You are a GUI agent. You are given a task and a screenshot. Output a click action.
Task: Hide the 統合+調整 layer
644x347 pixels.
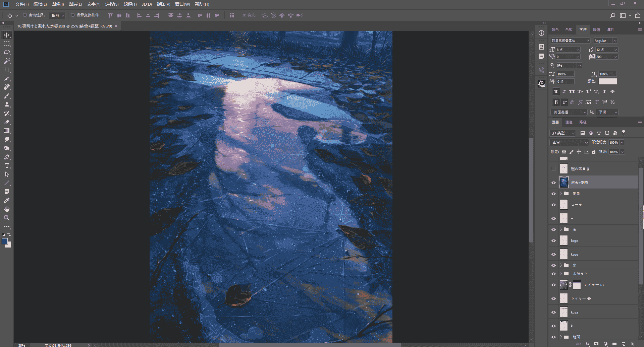coord(553,183)
